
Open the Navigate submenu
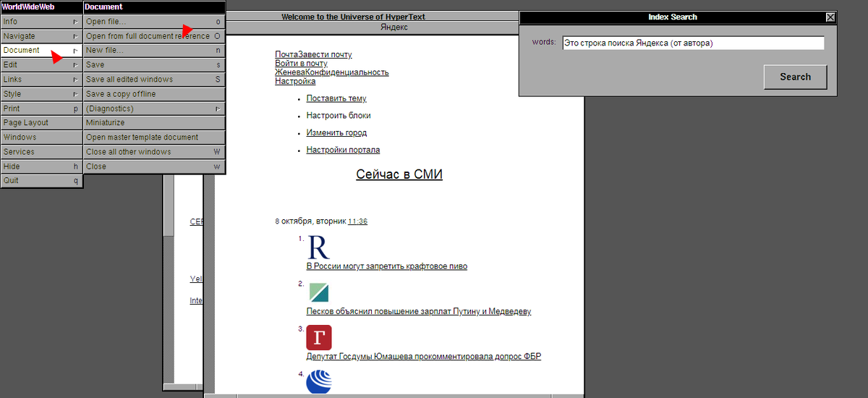pyautogui.click(x=41, y=36)
